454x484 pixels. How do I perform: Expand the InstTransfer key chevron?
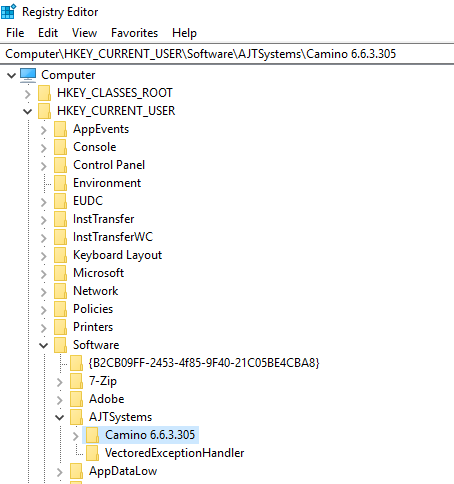(43, 220)
